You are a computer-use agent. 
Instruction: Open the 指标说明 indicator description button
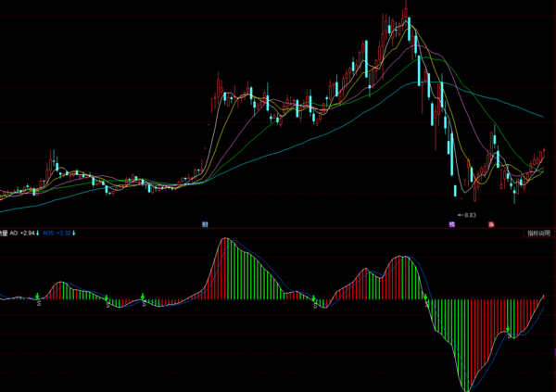point(537,234)
